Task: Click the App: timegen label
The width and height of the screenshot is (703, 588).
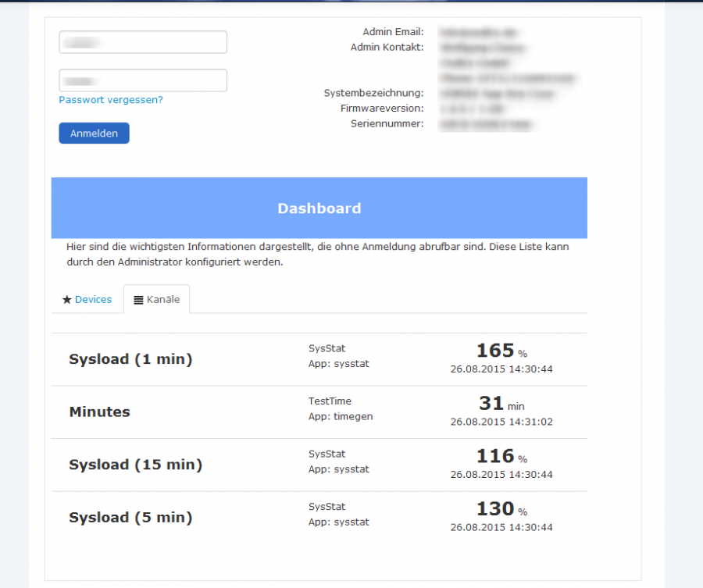Action: pos(341,417)
